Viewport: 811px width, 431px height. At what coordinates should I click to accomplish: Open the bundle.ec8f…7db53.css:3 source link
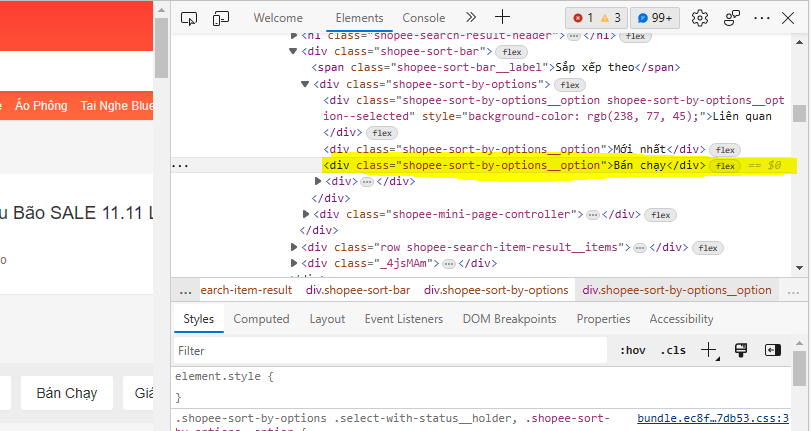point(713,418)
